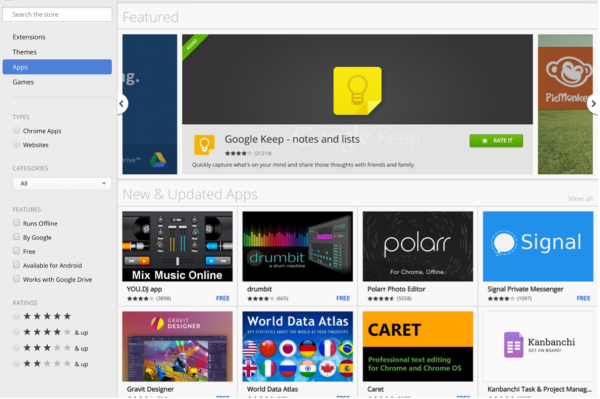The height and width of the screenshot is (399, 600).
Task: Filter by three stars & up rating
Action: coord(16,348)
